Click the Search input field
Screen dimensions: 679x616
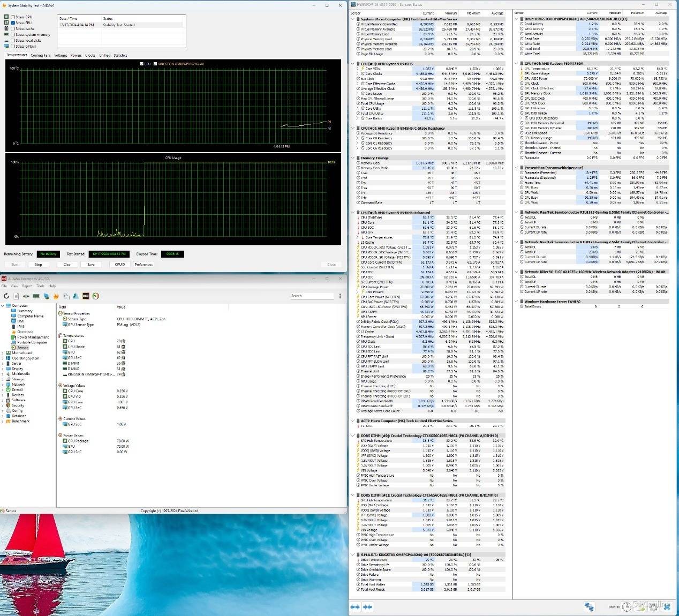click(312, 296)
